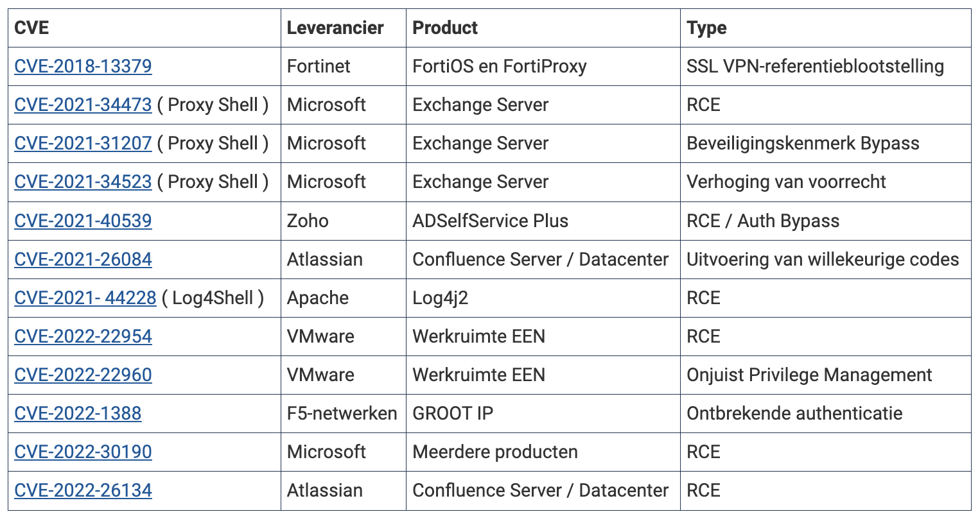Viewport: 980px width, 521px height.
Task: Open the CVE-2022-22960 link
Action: click(x=83, y=375)
